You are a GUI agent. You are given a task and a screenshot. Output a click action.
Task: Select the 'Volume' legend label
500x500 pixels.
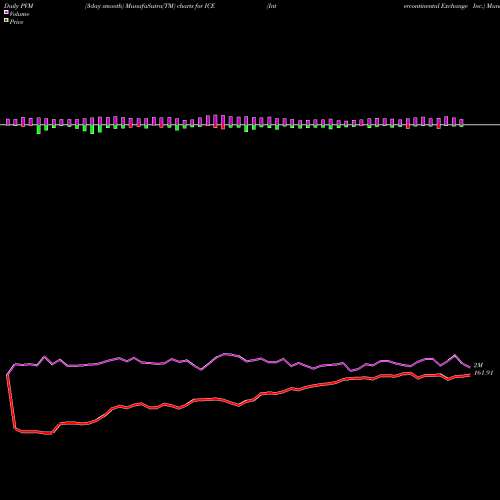19,14
